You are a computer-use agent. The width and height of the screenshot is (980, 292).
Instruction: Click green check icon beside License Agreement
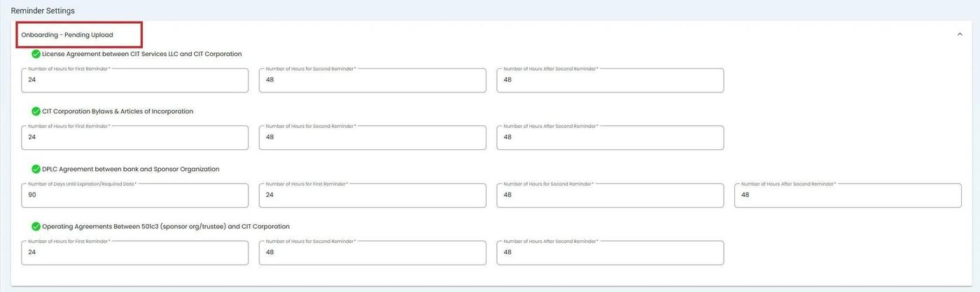tap(36, 54)
